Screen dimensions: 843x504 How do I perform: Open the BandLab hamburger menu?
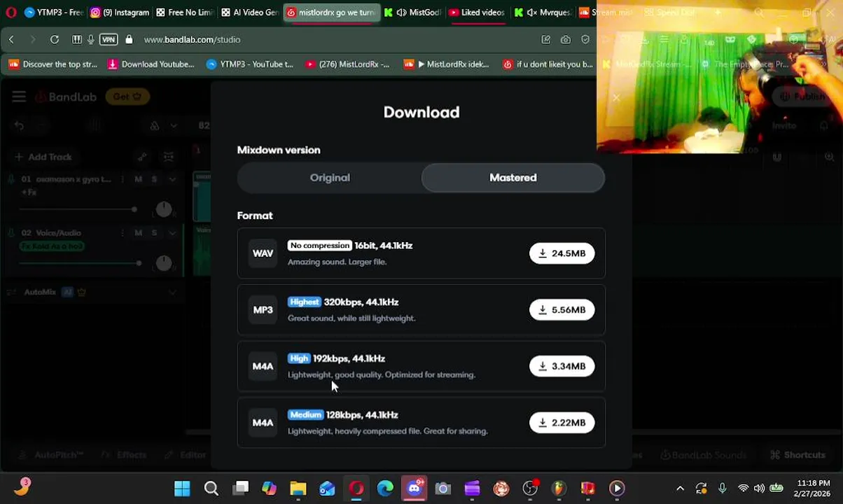19,97
